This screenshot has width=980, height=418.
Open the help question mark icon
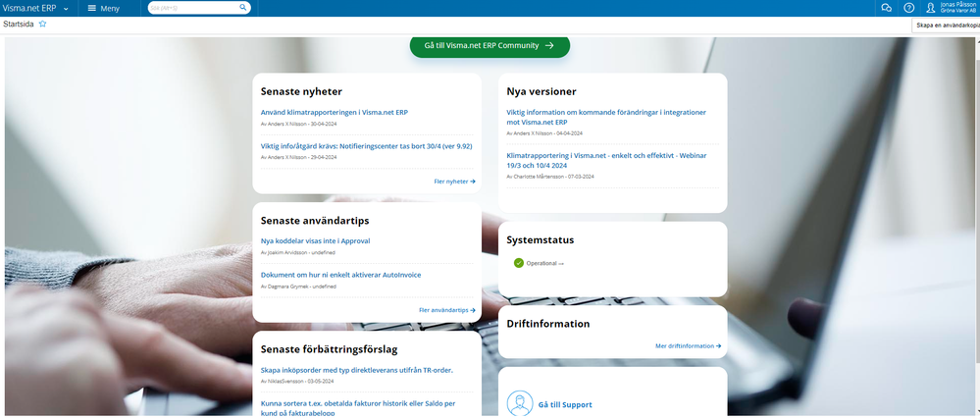[x=908, y=8]
